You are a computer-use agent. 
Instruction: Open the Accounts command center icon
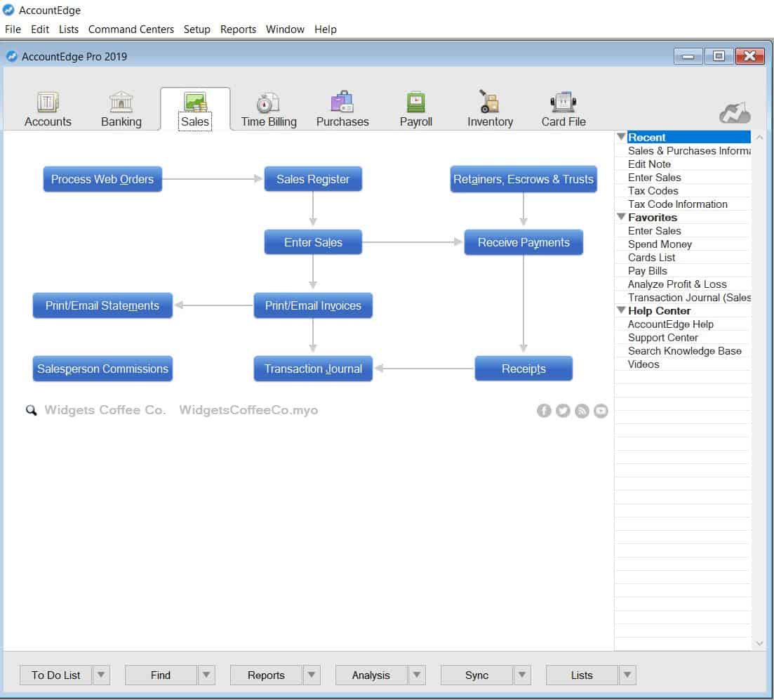(x=48, y=103)
